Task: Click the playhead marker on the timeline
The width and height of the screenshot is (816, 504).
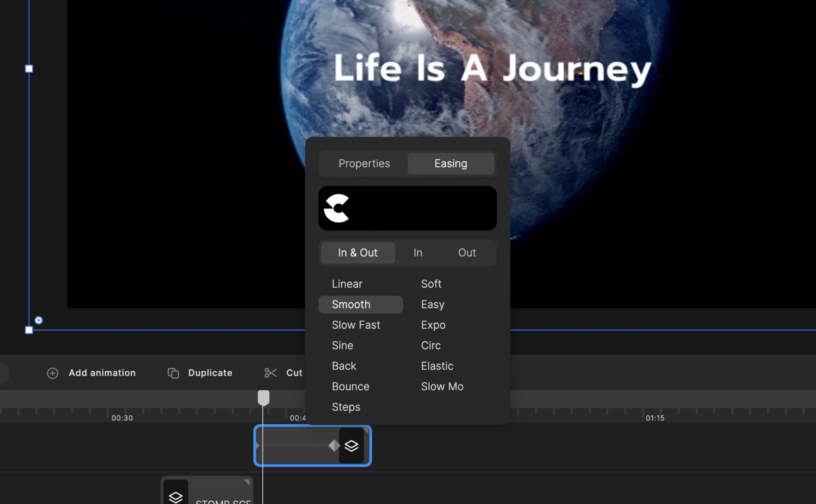Action: [263, 396]
